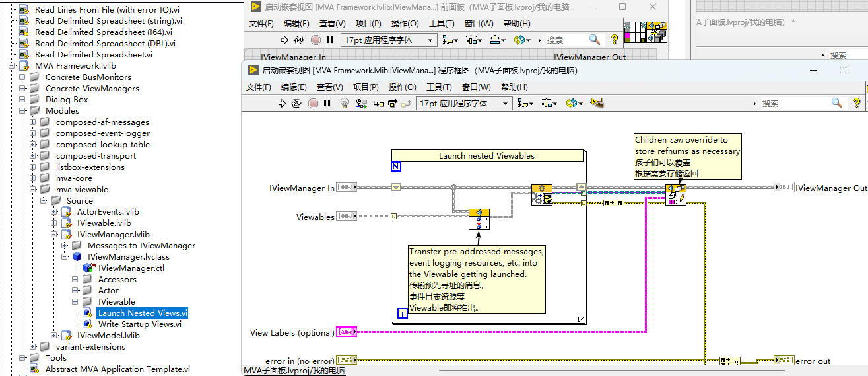
Task: Open Distribute Objects dropdown in block diagram
Action: coord(549,103)
